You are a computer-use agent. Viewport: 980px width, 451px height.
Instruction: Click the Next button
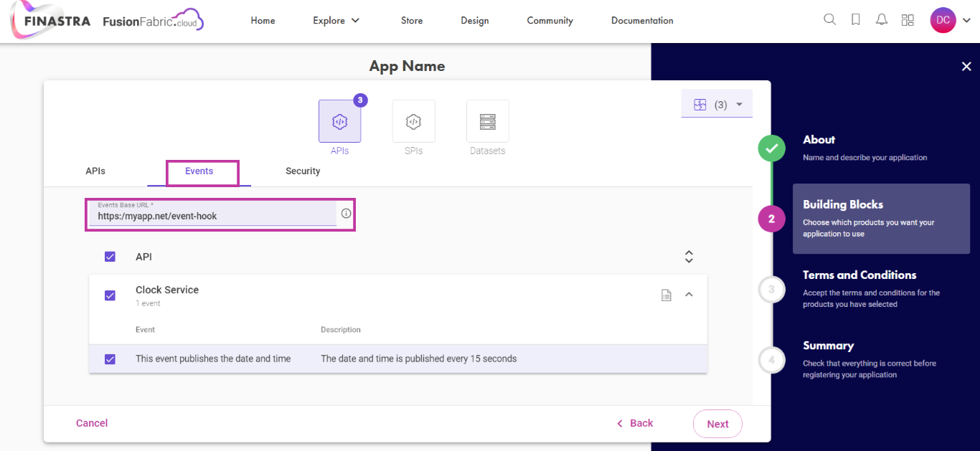[x=717, y=424]
